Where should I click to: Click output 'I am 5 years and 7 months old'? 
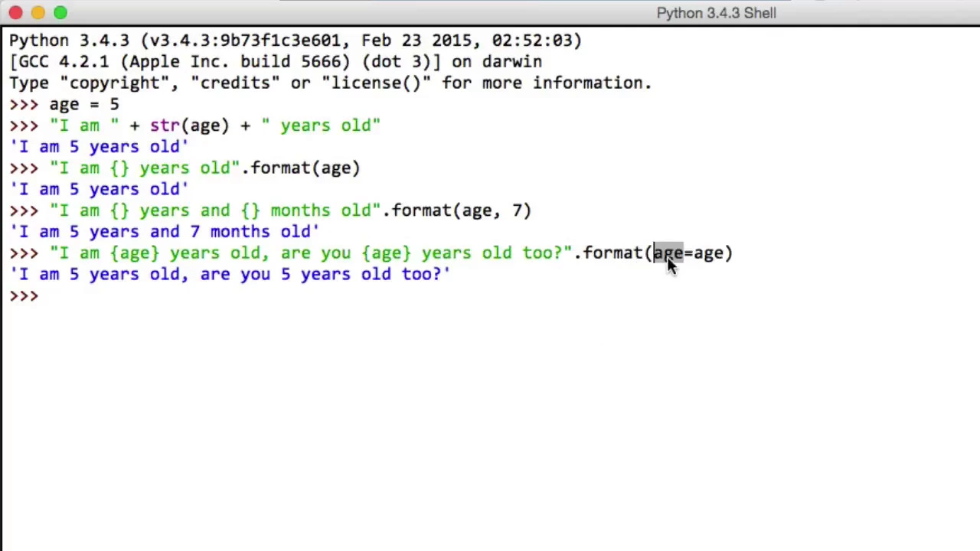165,232
